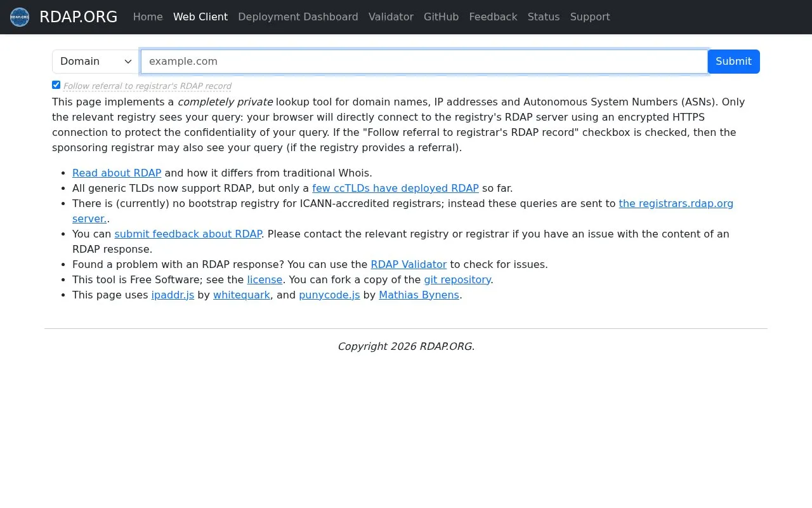Uncheck Follow referral to registrar's RDAP record
This screenshot has height=508, width=812.
56,85
